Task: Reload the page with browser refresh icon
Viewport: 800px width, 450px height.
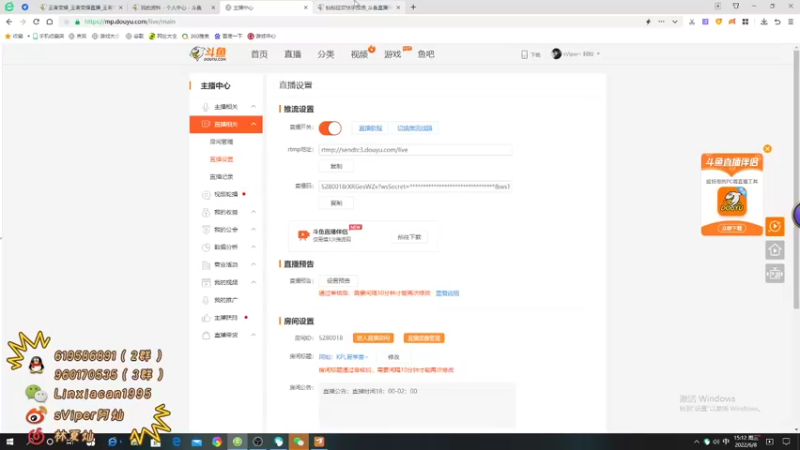Action: click(x=36, y=22)
